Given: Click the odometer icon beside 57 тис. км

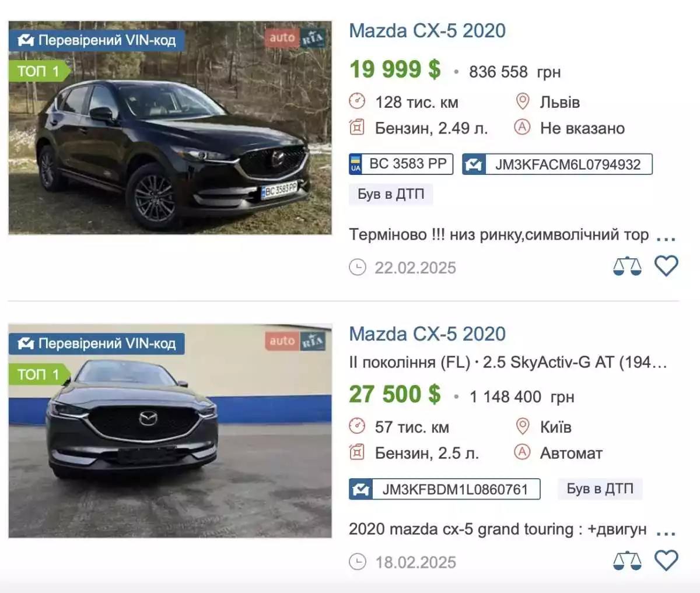Looking at the screenshot, I should [x=357, y=426].
